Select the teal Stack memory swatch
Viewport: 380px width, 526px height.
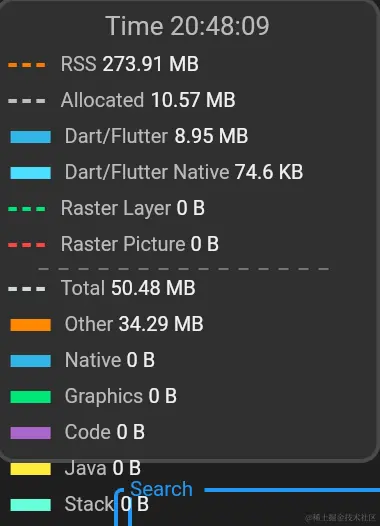[x=31, y=505]
